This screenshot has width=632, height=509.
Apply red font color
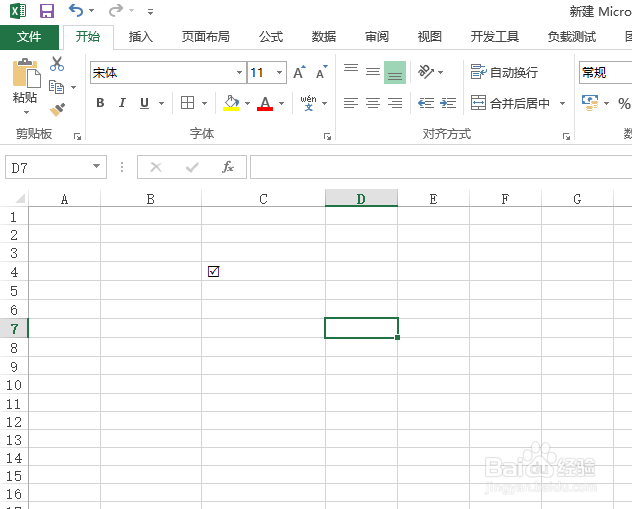[265, 103]
